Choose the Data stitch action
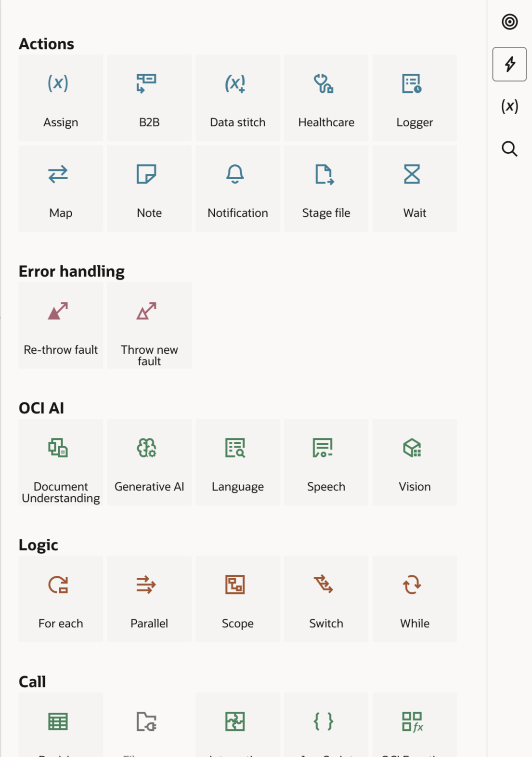Viewport: 532px width, 757px height. [238, 98]
